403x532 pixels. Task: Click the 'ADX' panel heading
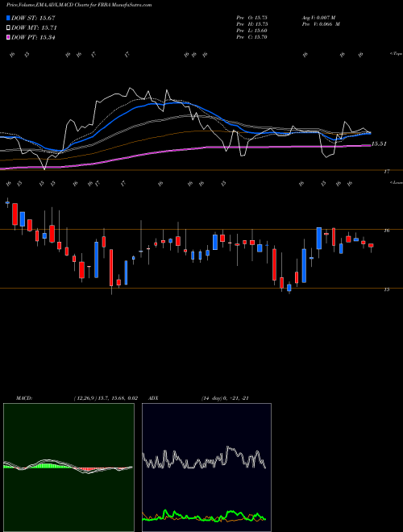[x=153, y=398]
